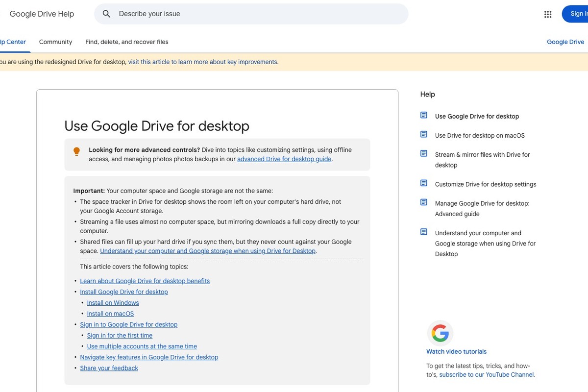The image size is (588, 392).
Task: Open 'visit this article to learn more' banner link
Action: (x=203, y=62)
